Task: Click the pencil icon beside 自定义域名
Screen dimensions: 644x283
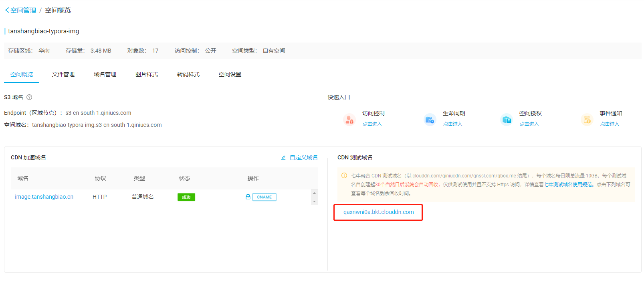Action: (283, 158)
